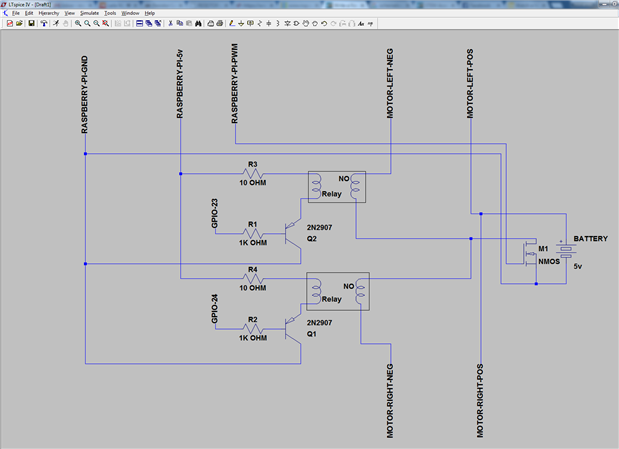
Task: Click the Zoom In magnifier icon
Action: (x=78, y=22)
